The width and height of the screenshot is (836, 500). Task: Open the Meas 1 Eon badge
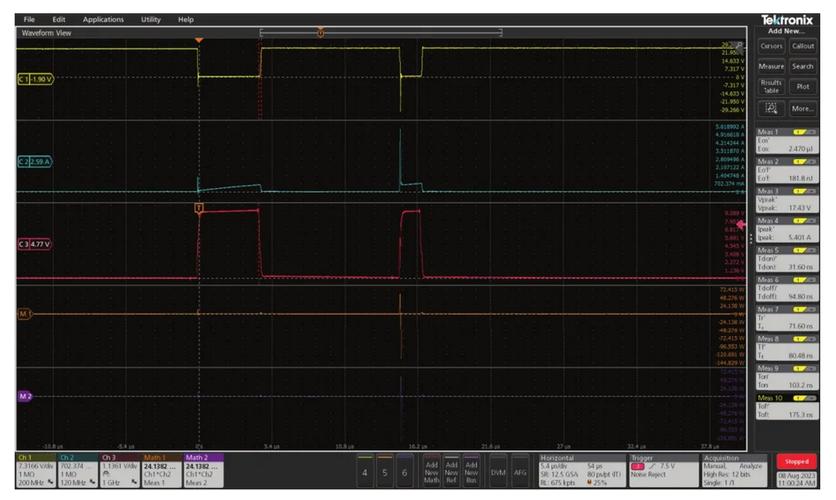coord(787,141)
